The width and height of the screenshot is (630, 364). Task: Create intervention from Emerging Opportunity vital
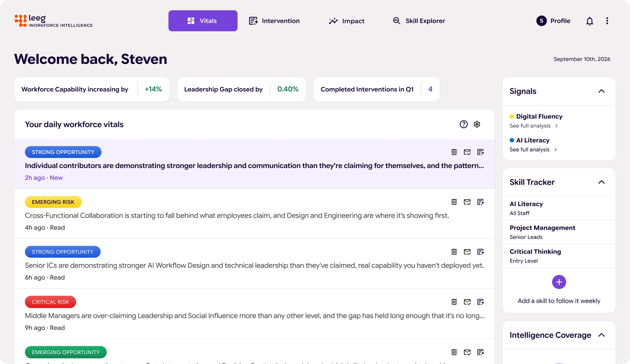(481, 352)
